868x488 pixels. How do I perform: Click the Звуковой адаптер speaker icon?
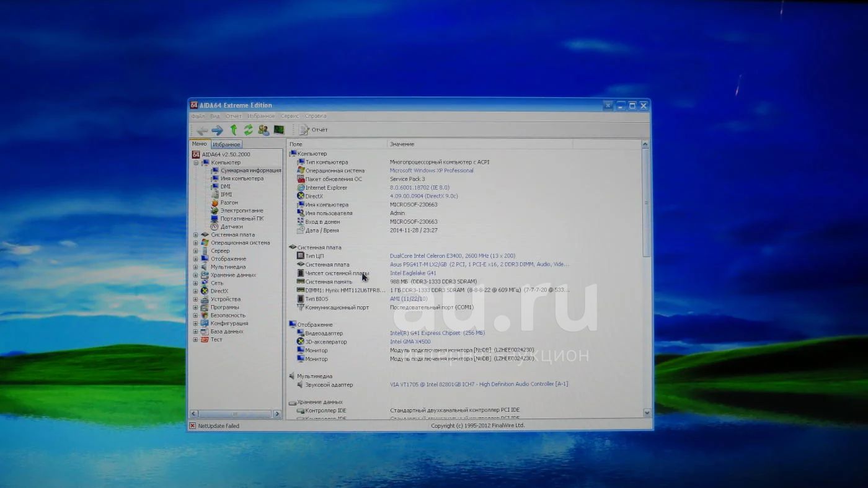(301, 384)
